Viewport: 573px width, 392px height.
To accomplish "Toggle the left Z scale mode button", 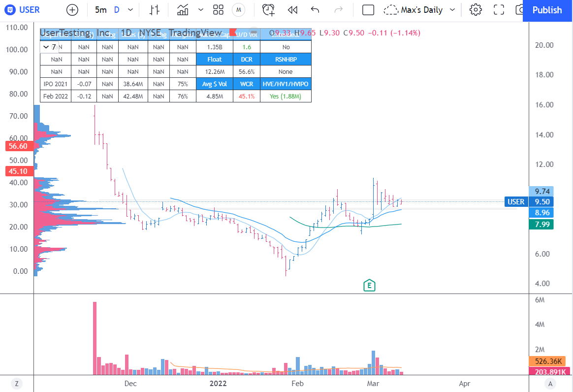I will click(16, 384).
